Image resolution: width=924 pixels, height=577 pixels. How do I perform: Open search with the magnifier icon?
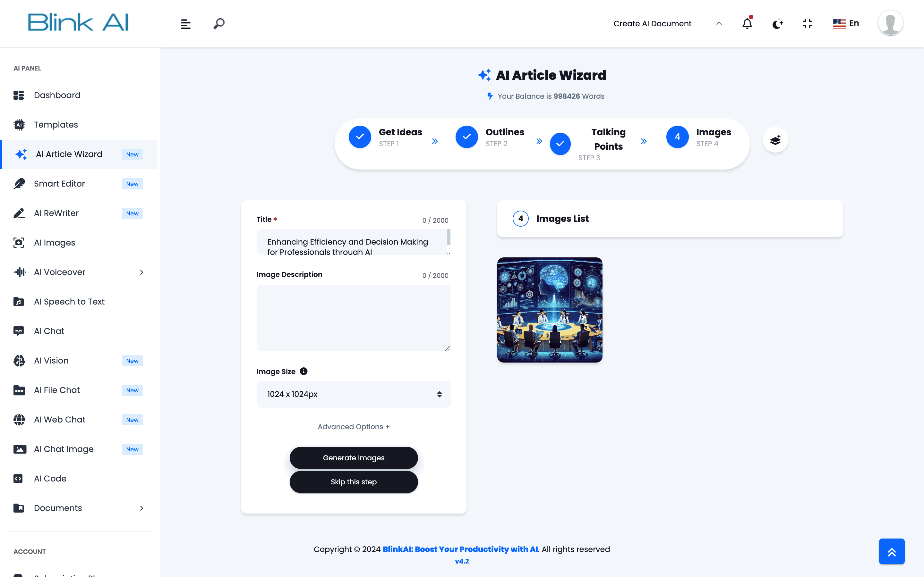click(219, 24)
